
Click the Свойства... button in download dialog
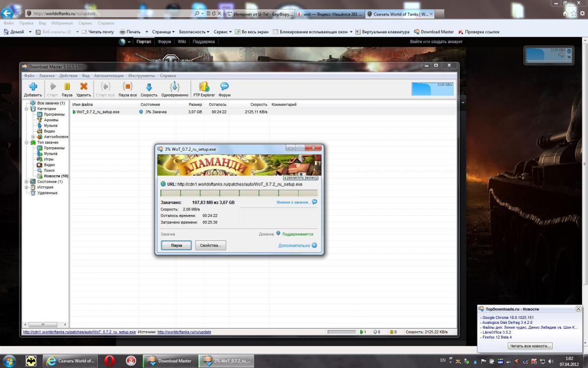[x=210, y=245]
